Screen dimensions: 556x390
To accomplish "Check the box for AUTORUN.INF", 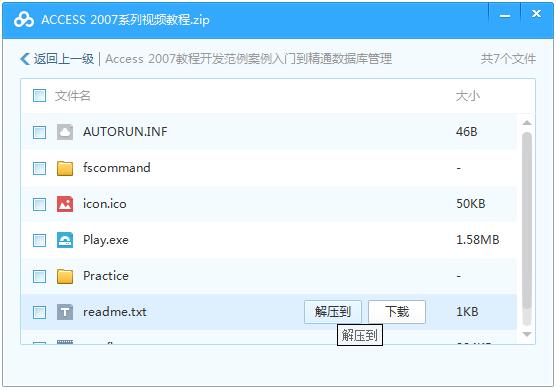I will [x=39, y=132].
